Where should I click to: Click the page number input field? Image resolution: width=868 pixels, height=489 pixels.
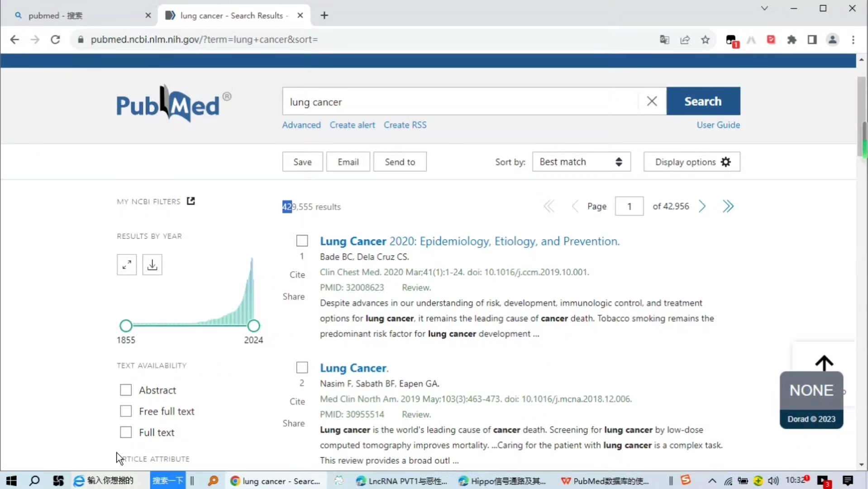tap(629, 206)
